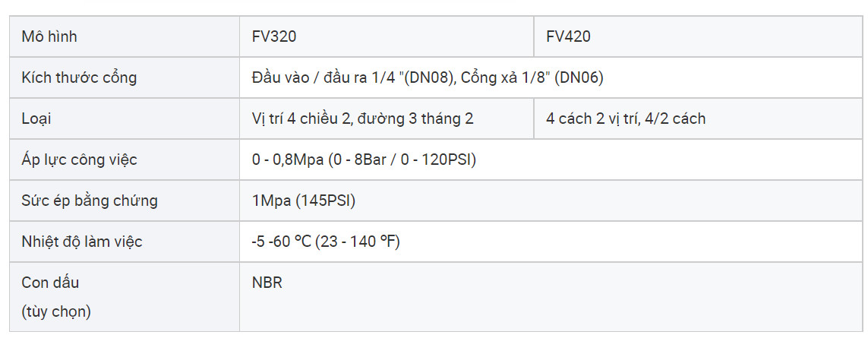This screenshot has height=338, width=868.
Task: Click the 'Mô hình' header cell
Action: [49, 36]
